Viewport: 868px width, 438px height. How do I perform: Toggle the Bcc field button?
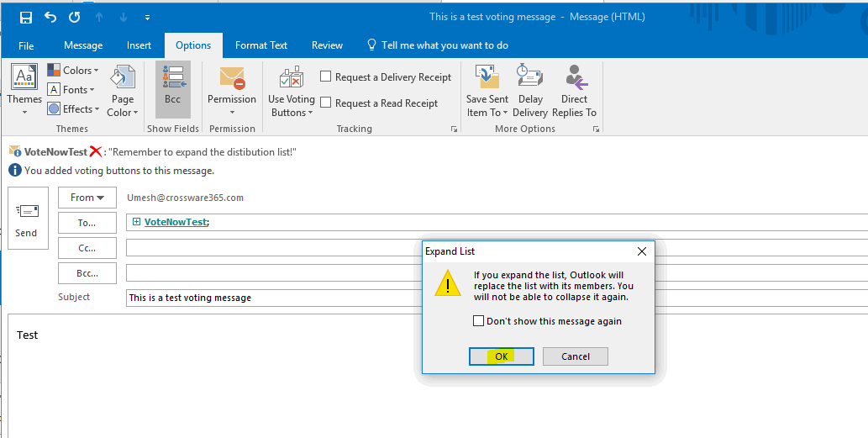[173, 89]
